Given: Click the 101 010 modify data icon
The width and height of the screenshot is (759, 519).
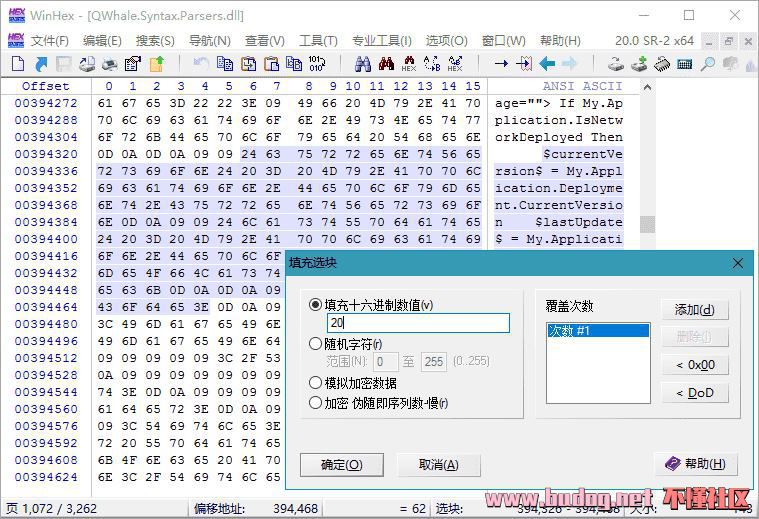Looking at the screenshot, I should point(317,63).
